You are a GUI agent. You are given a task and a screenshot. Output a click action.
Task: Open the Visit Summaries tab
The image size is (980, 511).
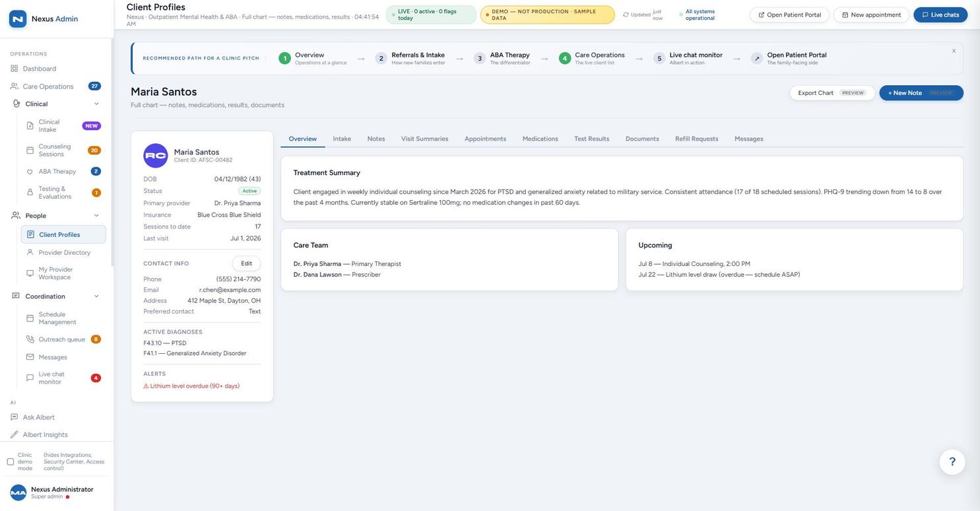[424, 139]
